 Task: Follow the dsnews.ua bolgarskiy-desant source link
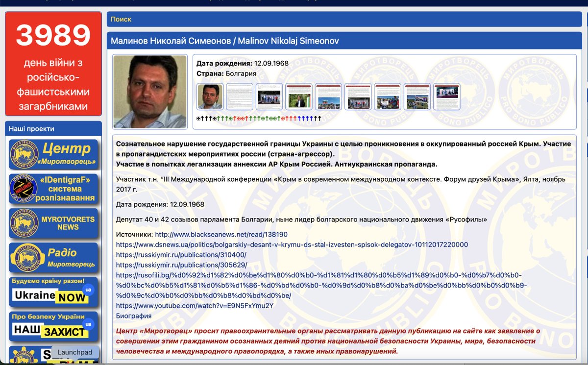pos(292,244)
